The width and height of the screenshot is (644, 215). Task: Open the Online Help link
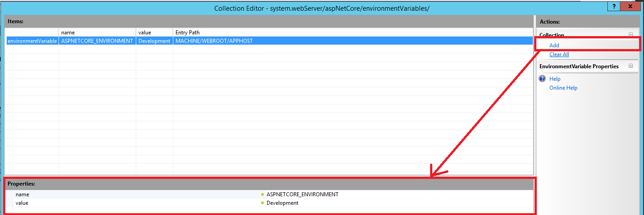tap(563, 88)
